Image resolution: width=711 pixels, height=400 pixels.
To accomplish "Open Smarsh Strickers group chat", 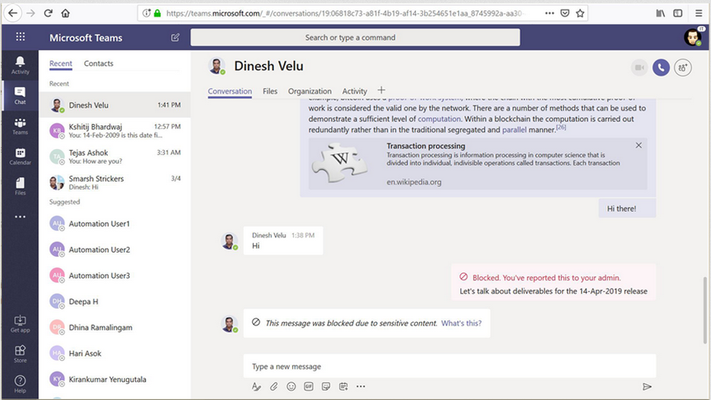I will 115,182.
